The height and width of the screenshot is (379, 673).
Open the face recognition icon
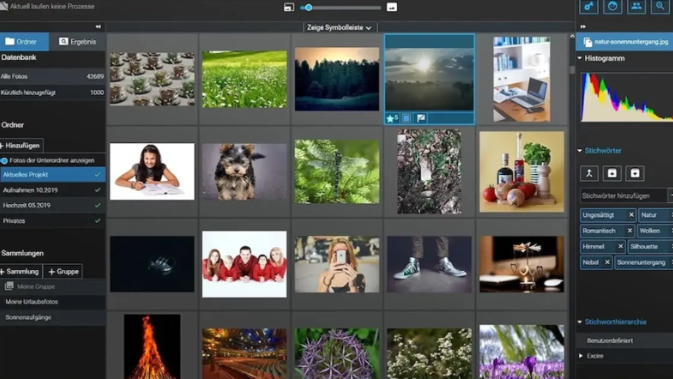[612, 6]
